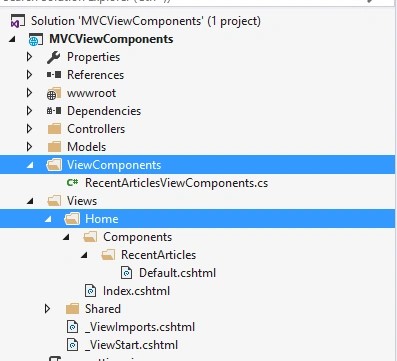Click the Default.cshtml file icon
This screenshot has height=361, width=397.
pos(127,273)
